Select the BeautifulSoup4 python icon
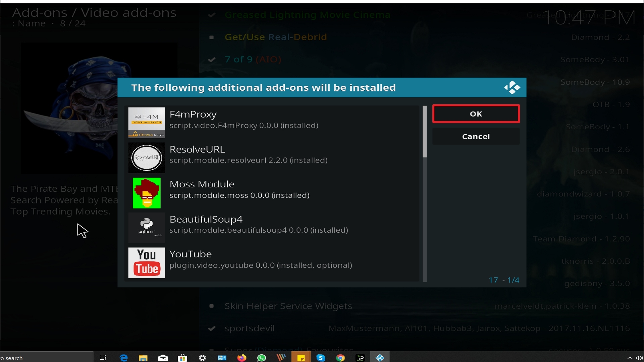 [147, 228]
